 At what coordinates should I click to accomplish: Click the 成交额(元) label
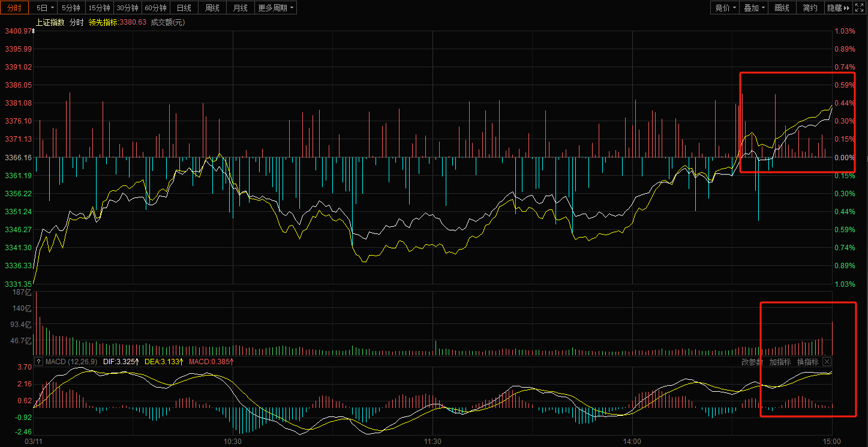(168, 22)
